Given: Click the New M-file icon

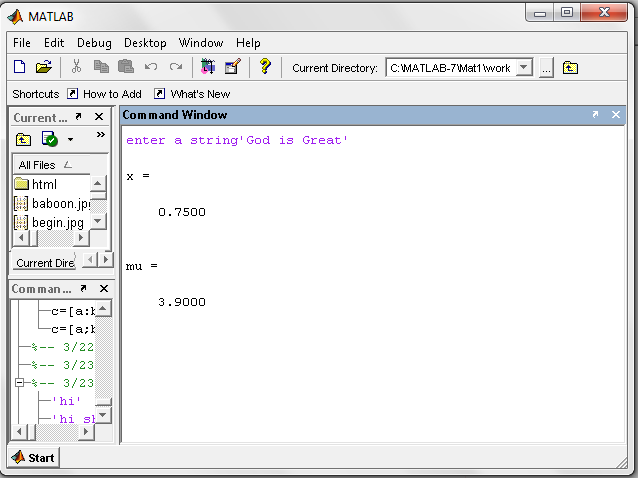Looking at the screenshot, I should click(x=19, y=67).
